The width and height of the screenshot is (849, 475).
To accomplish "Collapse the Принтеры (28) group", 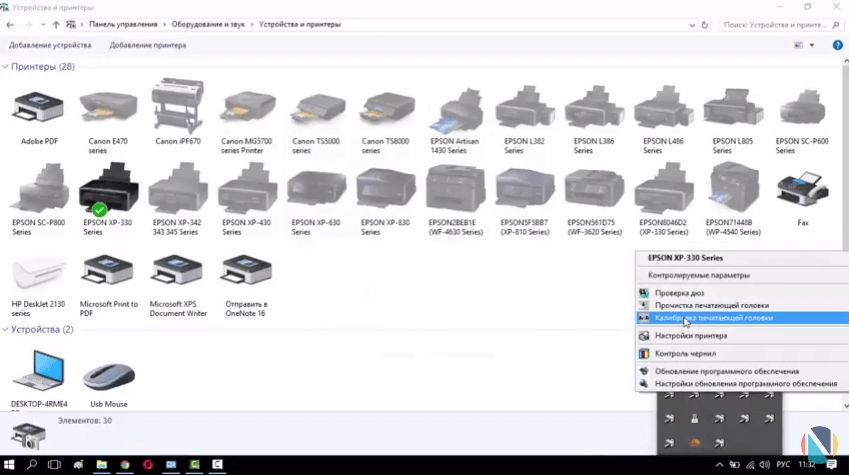I will pyautogui.click(x=5, y=67).
